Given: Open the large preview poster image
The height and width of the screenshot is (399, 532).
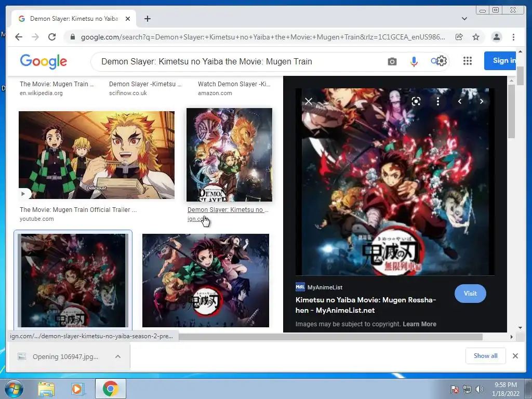Looking at the screenshot, I should coord(395,181).
